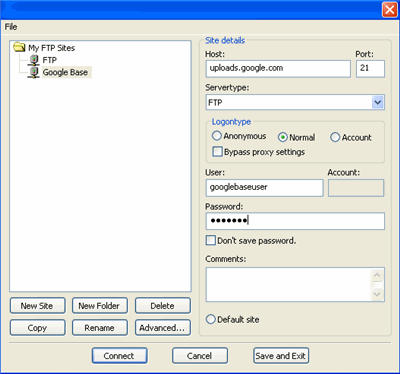Click the Port field showing 21
Screen dimensions: 400x374
[370, 69]
